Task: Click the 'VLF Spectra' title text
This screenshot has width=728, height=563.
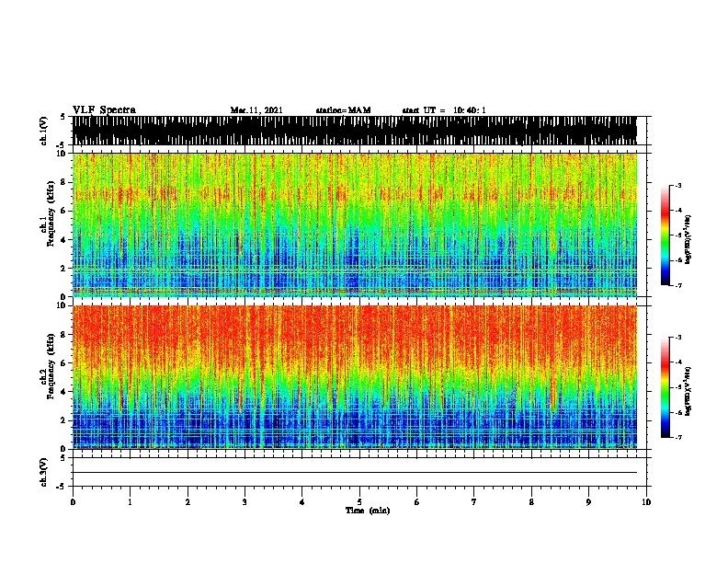Action: tap(104, 110)
